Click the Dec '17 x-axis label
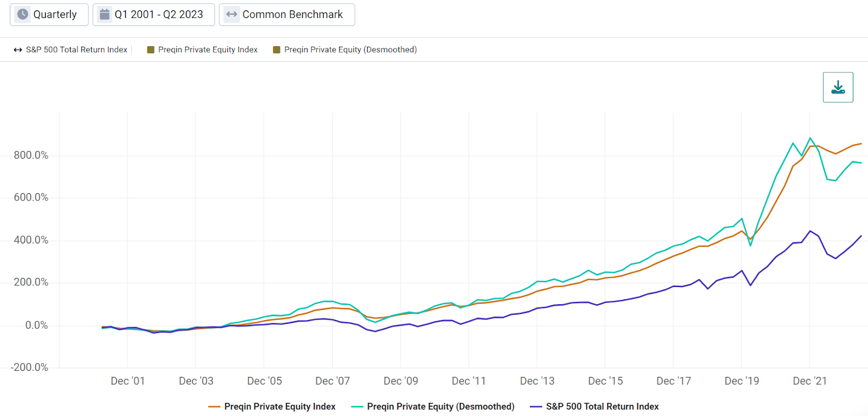 [x=674, y=381]
